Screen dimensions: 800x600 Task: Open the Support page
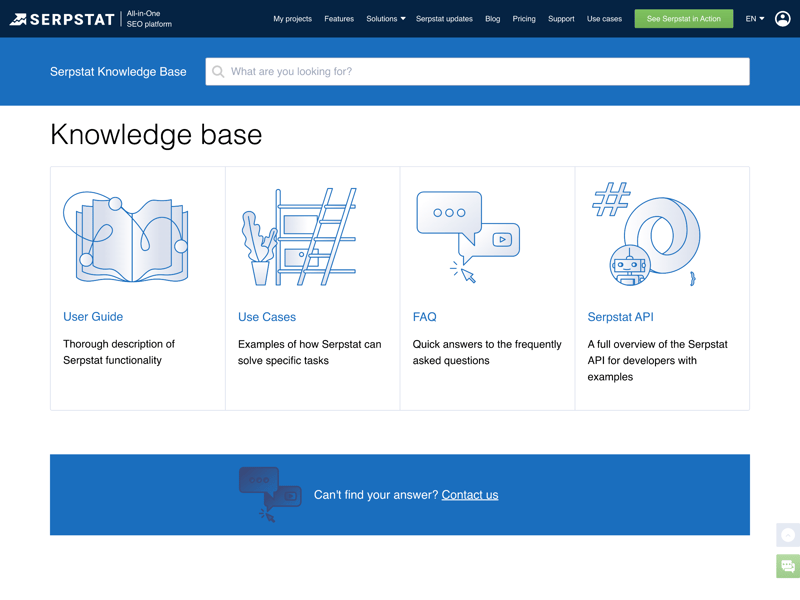coord(561,19)
